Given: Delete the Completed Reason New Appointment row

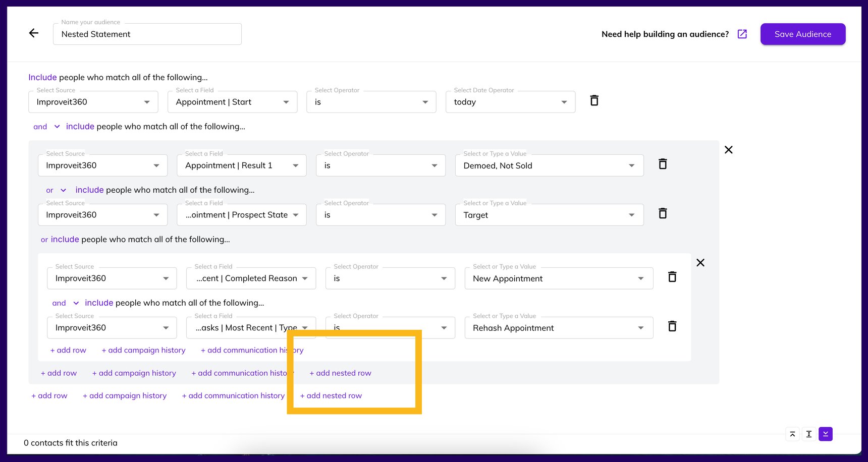Looking at the screenshot, I should [x=672, y=276].
